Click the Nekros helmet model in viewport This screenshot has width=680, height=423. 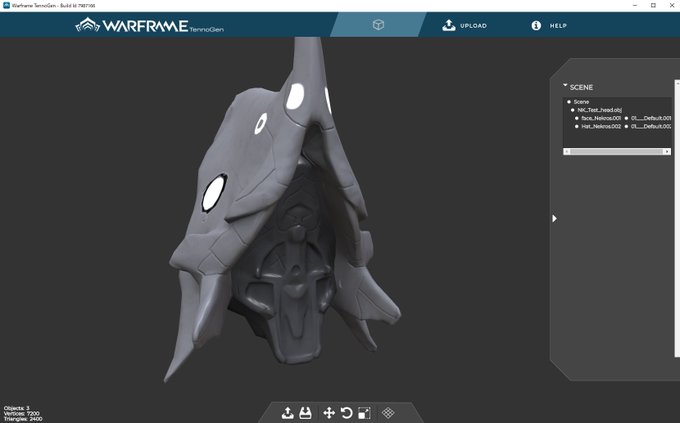coord(282,208)
